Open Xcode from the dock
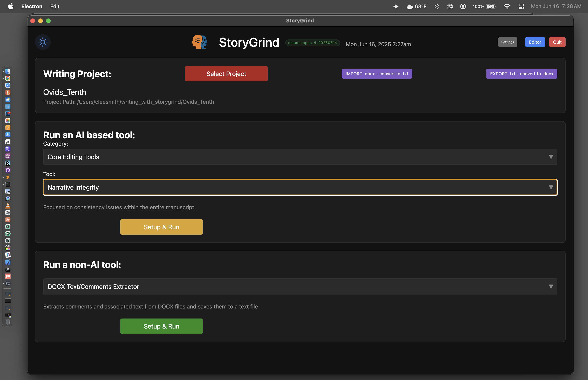 (x=8, y=262)
